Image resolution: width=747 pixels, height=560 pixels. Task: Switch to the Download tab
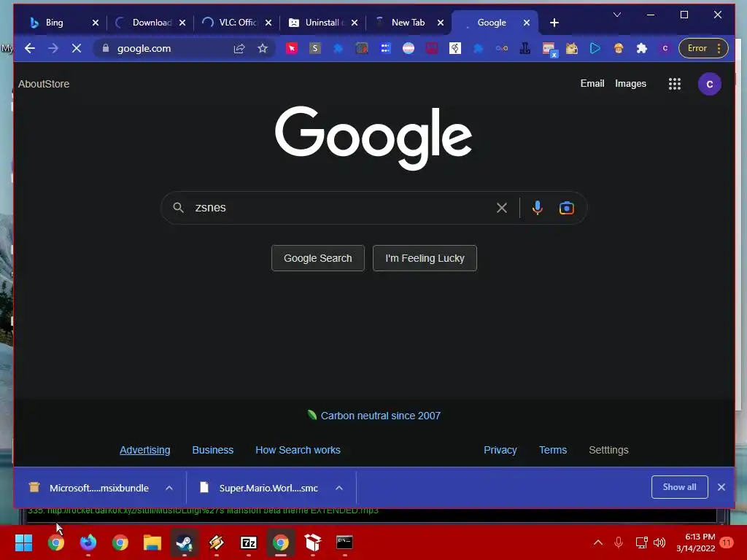(x=150, y=23)
